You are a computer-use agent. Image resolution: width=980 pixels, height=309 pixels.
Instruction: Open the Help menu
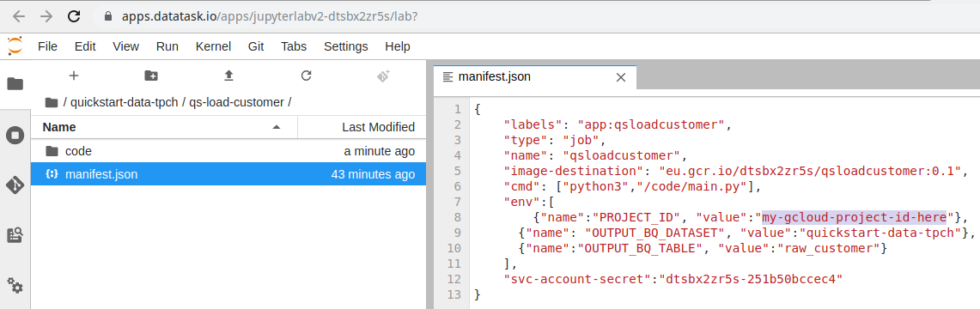(398, 46)
